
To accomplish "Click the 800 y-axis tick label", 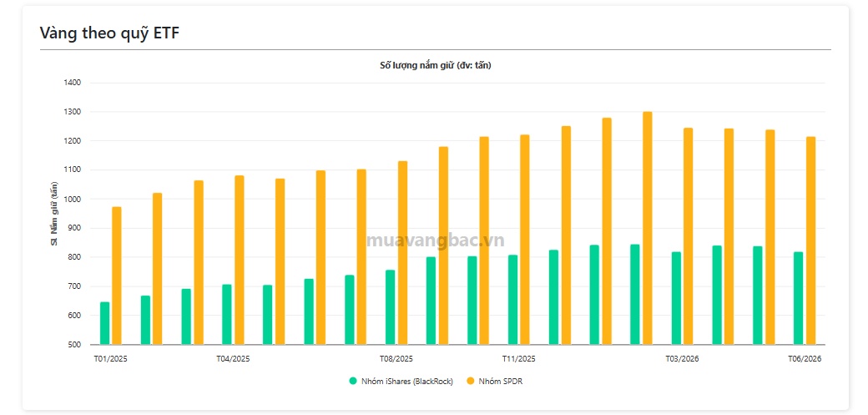I will (75, 257).
